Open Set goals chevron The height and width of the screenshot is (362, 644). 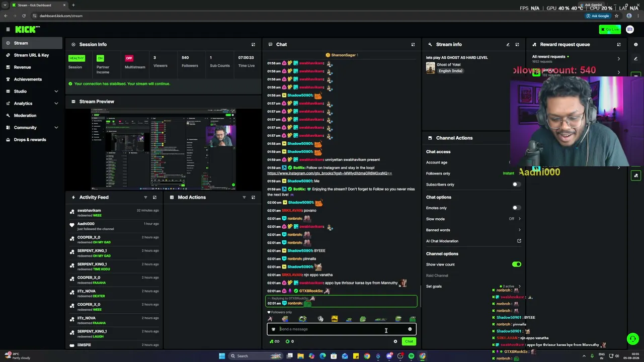click(519, 286)
